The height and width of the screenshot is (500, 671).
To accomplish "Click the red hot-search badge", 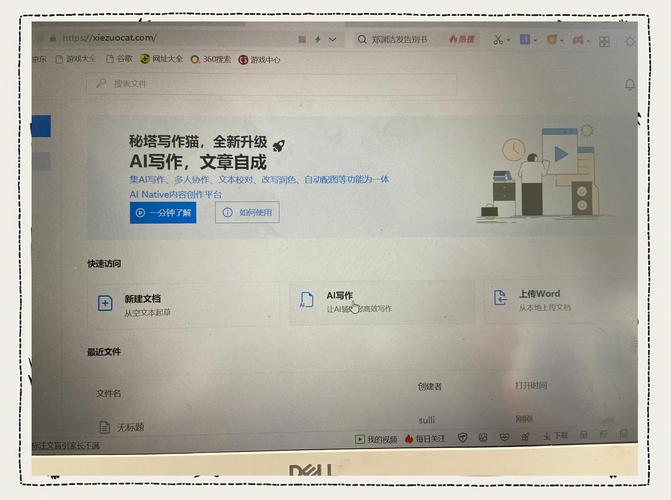I will [x=462, y=39].
